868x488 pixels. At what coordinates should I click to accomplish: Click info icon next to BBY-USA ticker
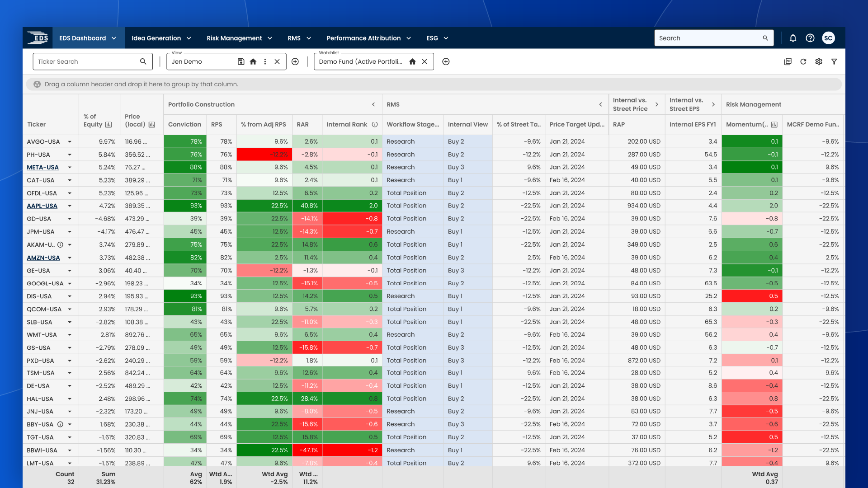click(x=60, y=425)
